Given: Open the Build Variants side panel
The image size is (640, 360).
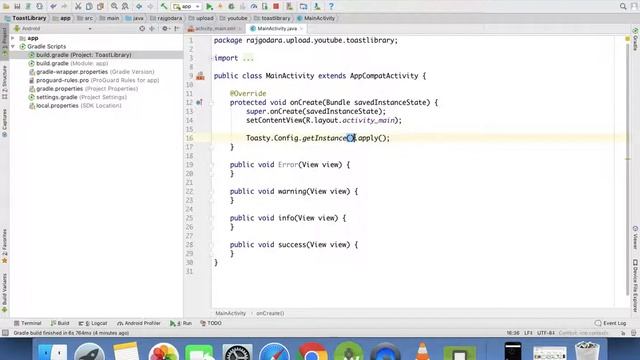Looking at the screenshot, I should pos(4,293).
